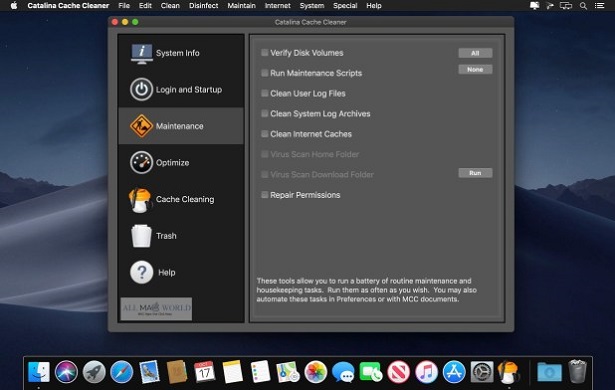615x390 pixels.
Task: Enable Verify Disk Volumes checkbox
Action: (265, 53)
